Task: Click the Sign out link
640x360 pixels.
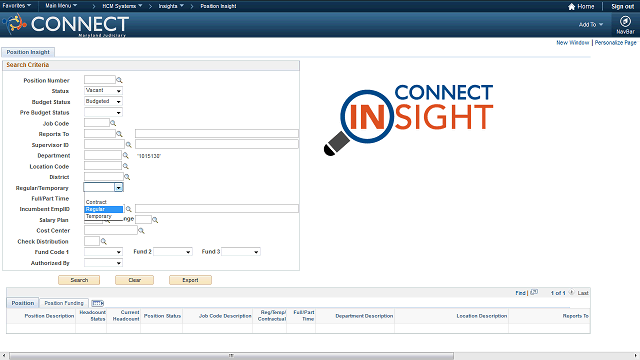Action: 622,7
